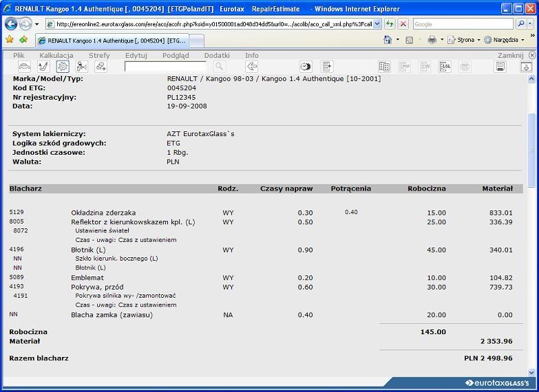Click the seat interior icon in the toolbar
Screen dimensions: 539x392
[x=43, y=66]
